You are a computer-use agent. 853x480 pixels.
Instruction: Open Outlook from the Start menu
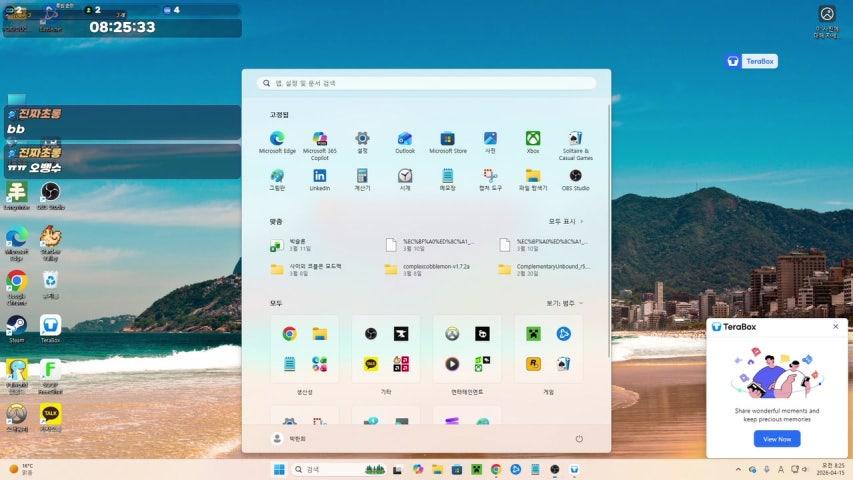point(405,139)
